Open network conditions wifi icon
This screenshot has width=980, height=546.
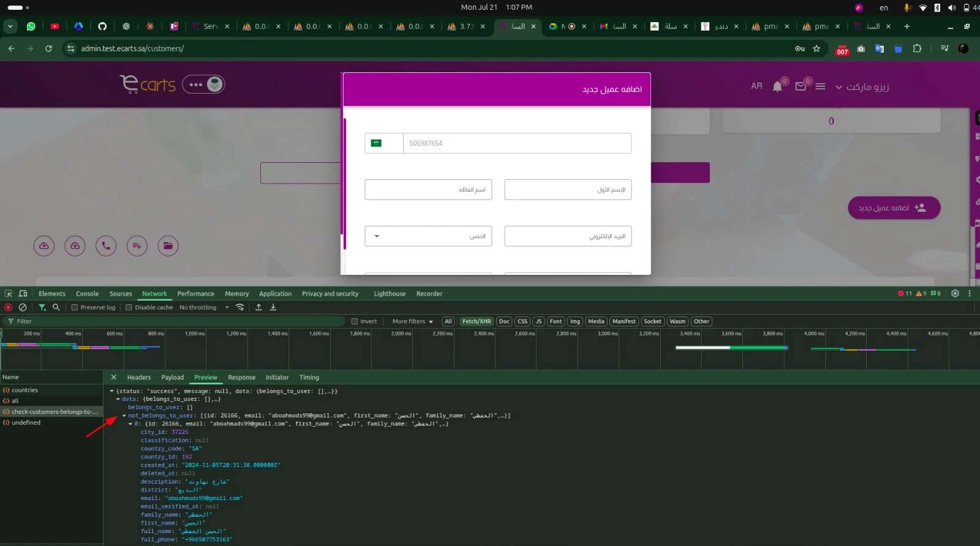pos(240,307)
